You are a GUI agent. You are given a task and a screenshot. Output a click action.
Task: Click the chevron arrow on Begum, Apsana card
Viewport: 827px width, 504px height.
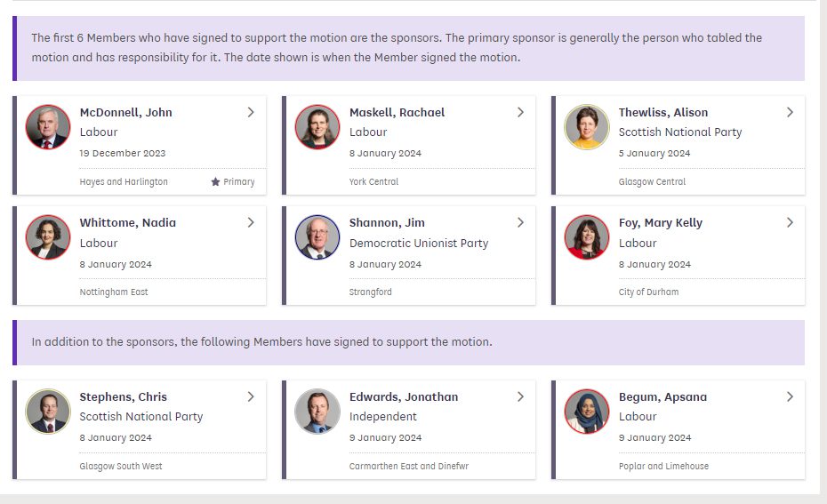790,396
